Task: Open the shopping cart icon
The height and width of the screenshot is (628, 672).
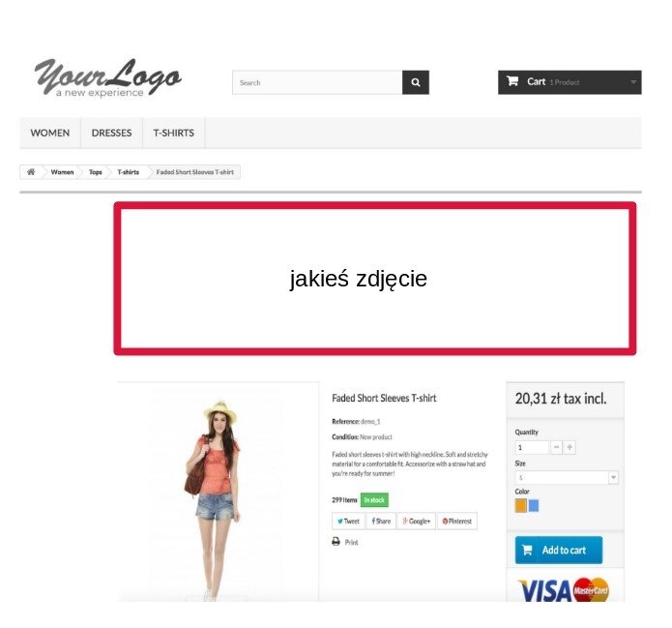Action: (512, 81)
